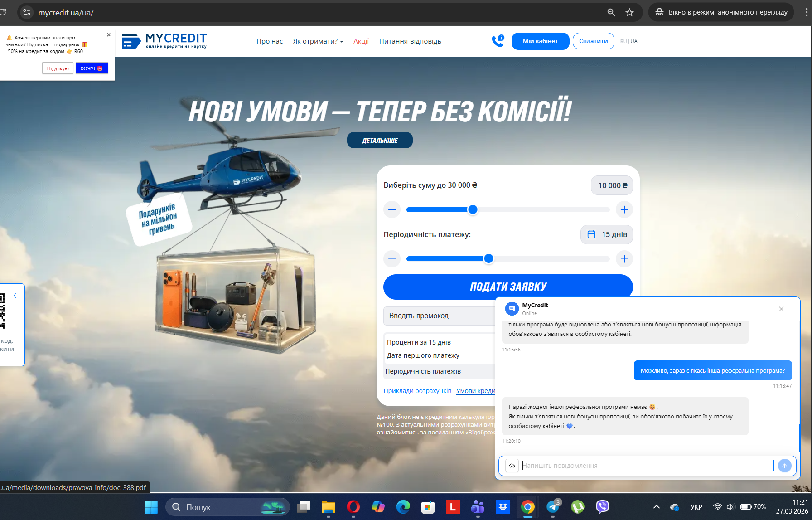
Task: Open the taskbar clock and date
Action: (x=792, y=507)
